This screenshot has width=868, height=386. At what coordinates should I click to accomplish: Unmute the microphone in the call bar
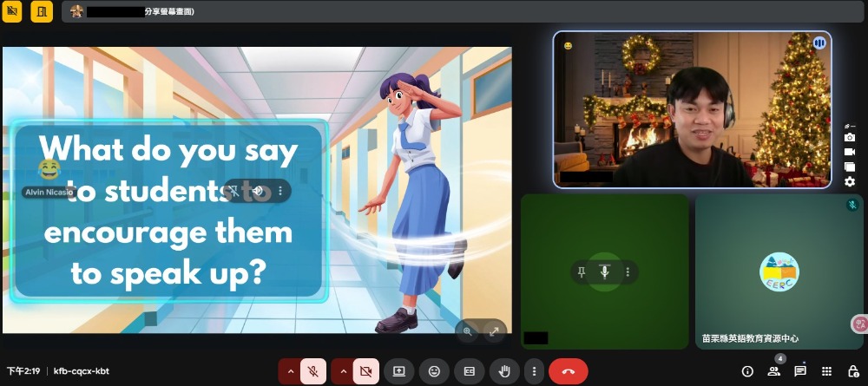pos(313,371)
